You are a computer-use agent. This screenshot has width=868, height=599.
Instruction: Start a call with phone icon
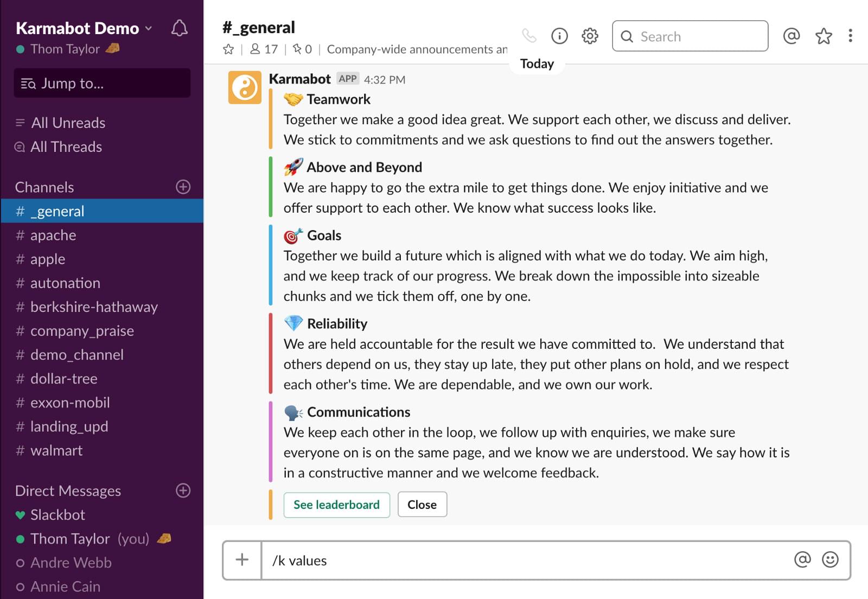pos(529,36)
